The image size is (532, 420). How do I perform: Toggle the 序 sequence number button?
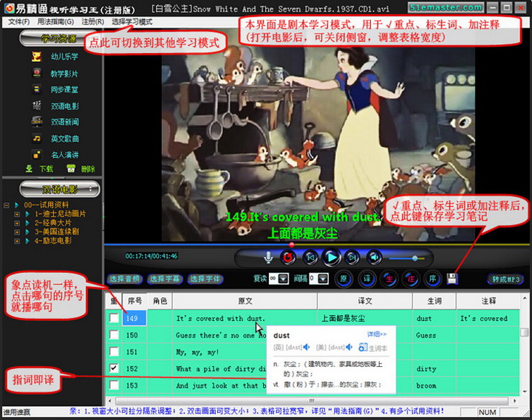tap(432, 278)
